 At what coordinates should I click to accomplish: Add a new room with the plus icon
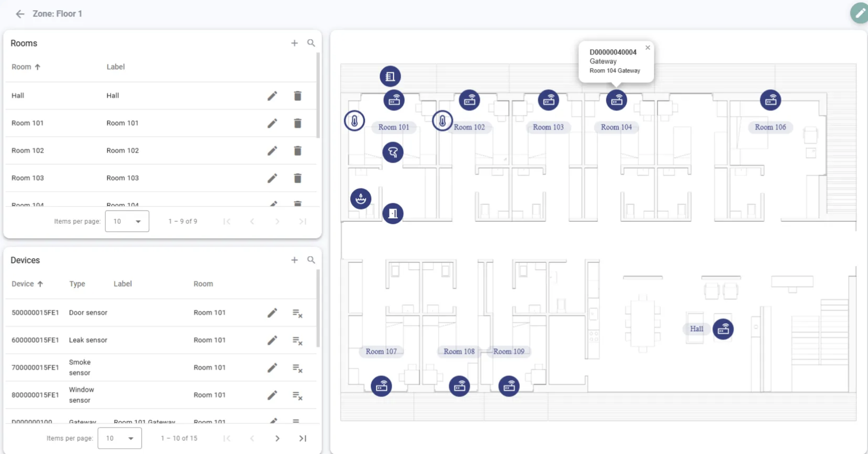point(294,43)
